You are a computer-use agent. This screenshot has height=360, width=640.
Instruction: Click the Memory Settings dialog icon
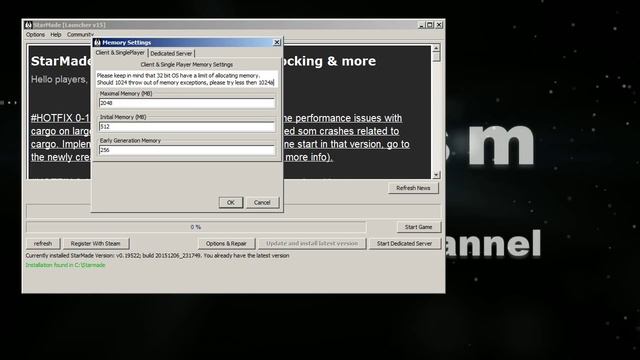click(98, 42)
